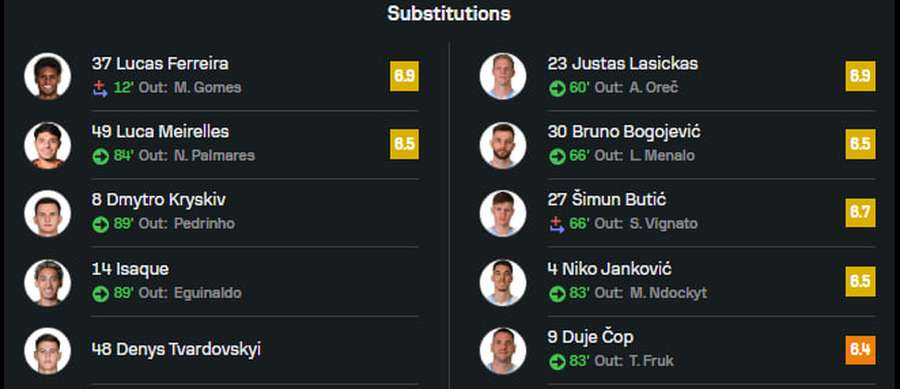Click the Substitutions section heading
This screenshot has width=900, height=389.
[449, 13]
